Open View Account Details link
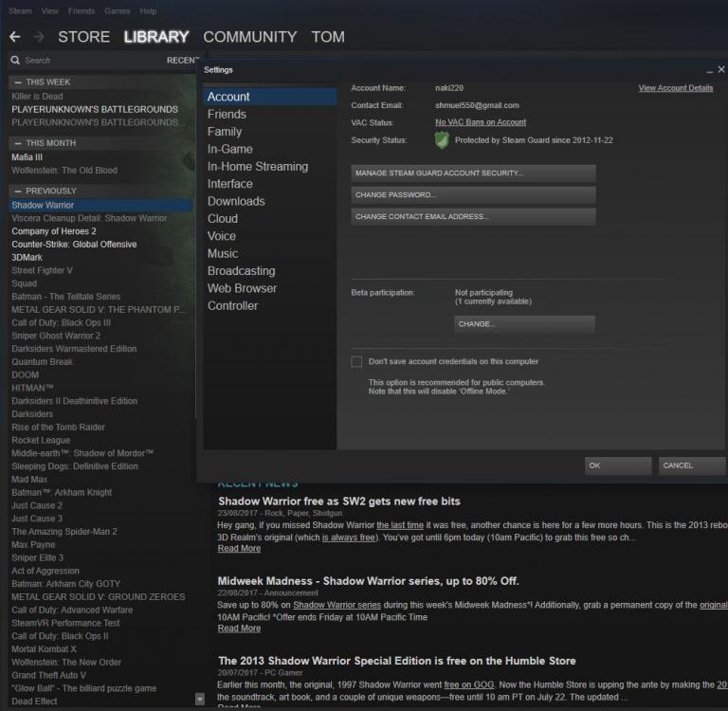Image resolution: width=728 pixels, height=711 pixels. (676, 88)
